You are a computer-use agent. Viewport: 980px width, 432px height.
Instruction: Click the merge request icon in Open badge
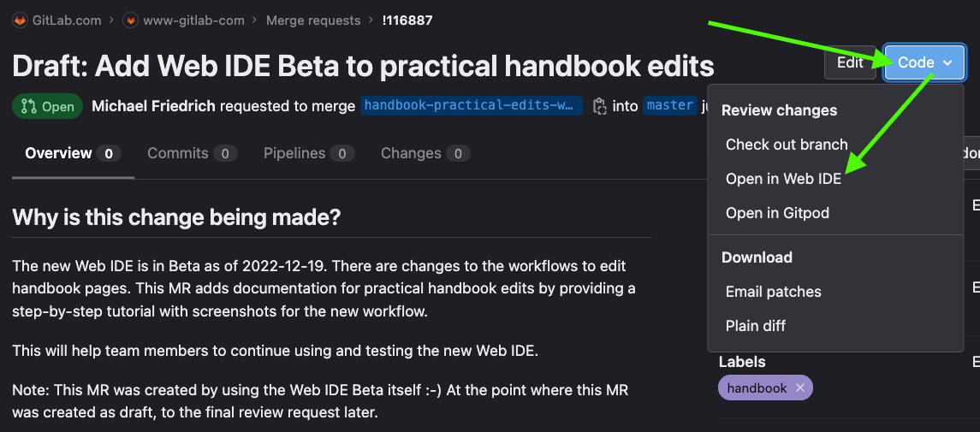coord(28,106)
